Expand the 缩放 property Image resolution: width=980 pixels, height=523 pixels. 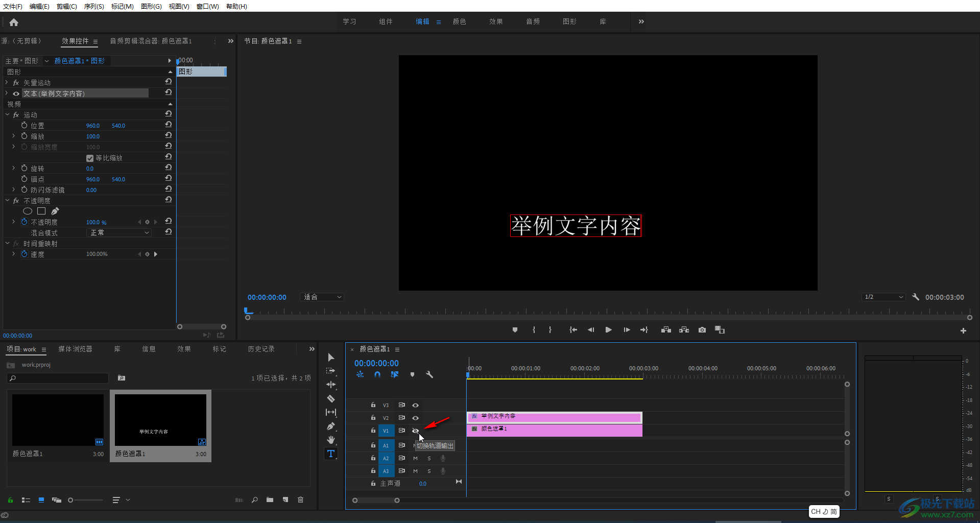[14, 136]
